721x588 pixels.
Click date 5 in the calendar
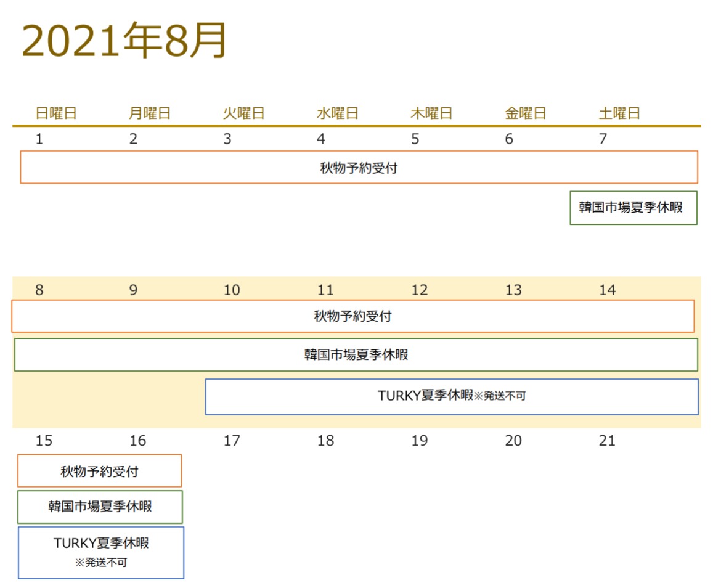(x=415, y=139)
